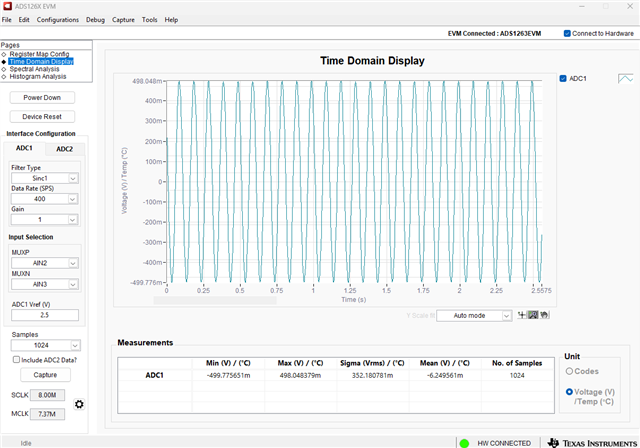The width and height of the screenshot is (640, 448).
Task: Click the X-axis end label 2.5575
Action: [x=542, y=291]
